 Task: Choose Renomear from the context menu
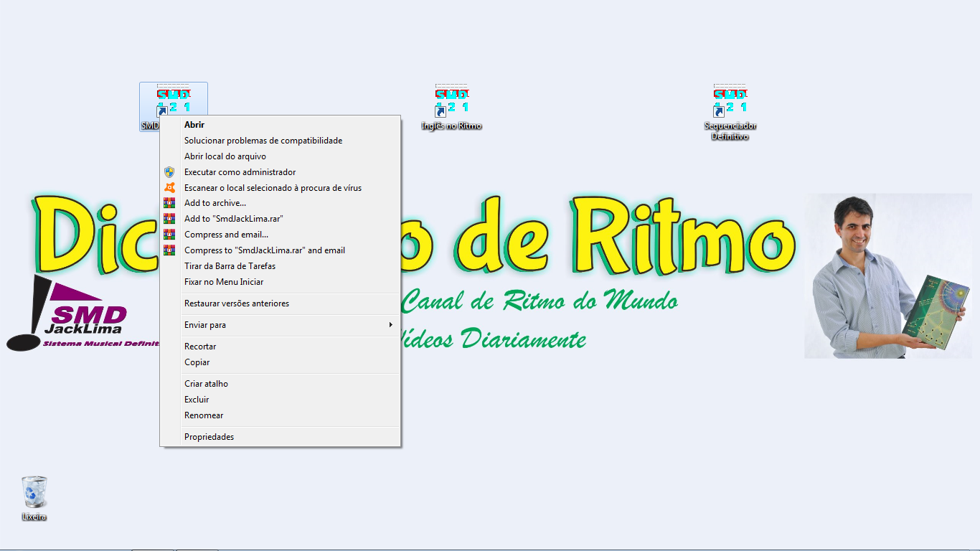click(x=204, y=415)
